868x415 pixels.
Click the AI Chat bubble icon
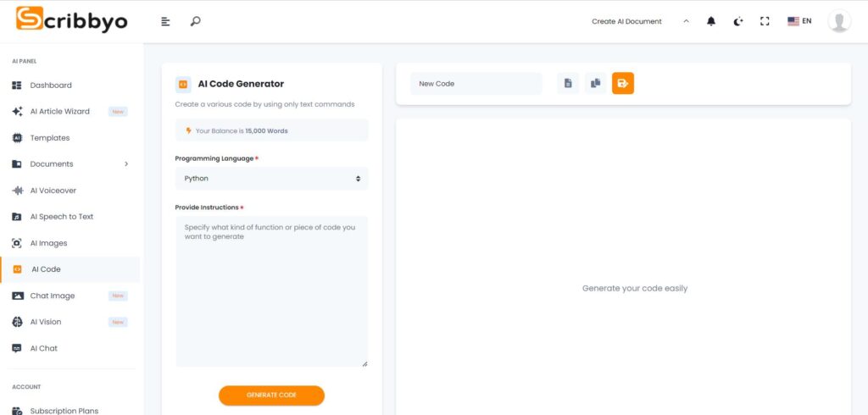(x=17, y=348)
